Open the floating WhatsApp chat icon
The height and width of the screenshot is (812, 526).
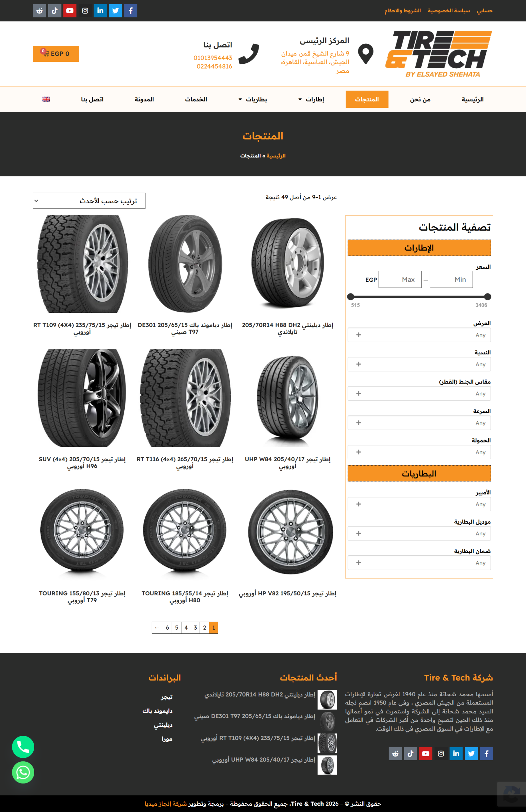pyautogui.click(x=23, y=772)
